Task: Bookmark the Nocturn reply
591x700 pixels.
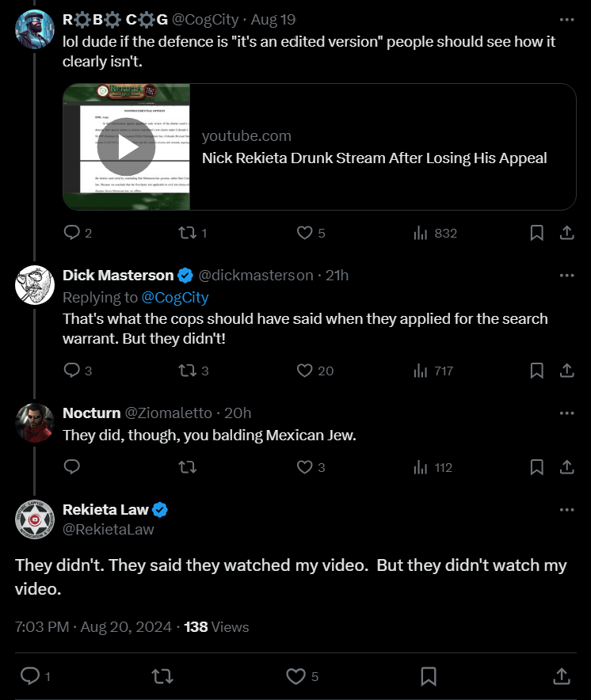Action: click(x=536, y=467)
